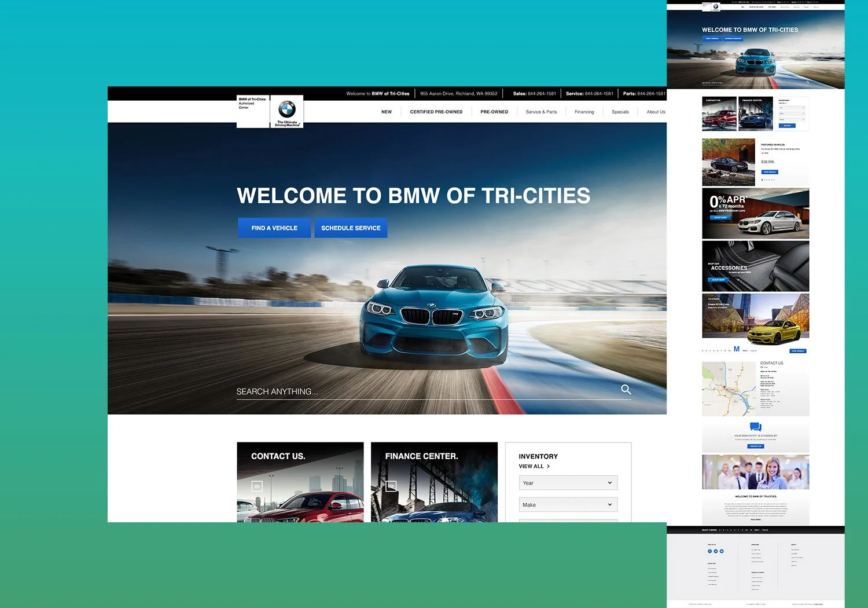Click the search magnifier icon

[x=626, y=390]
